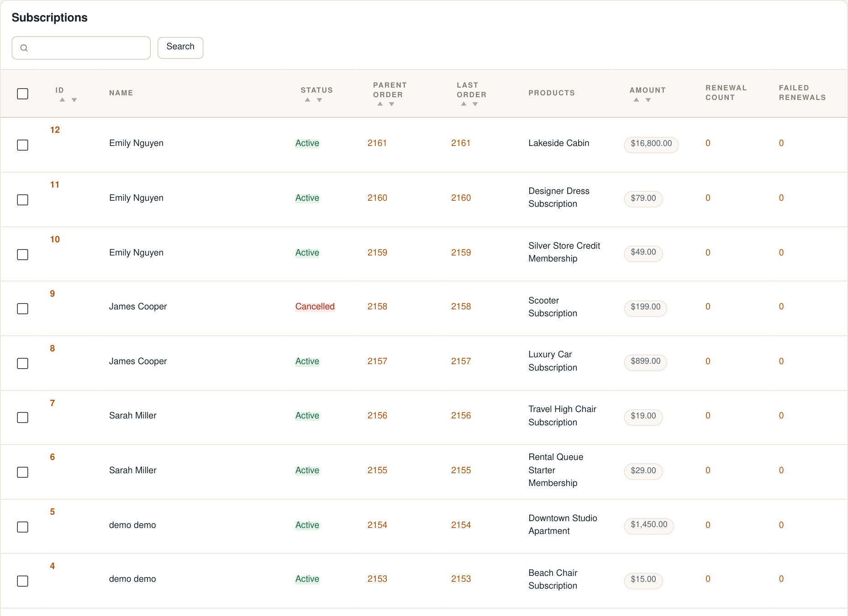The image size is (848, 616).
Task: Open parent order 2160
Action: [377, 198]
